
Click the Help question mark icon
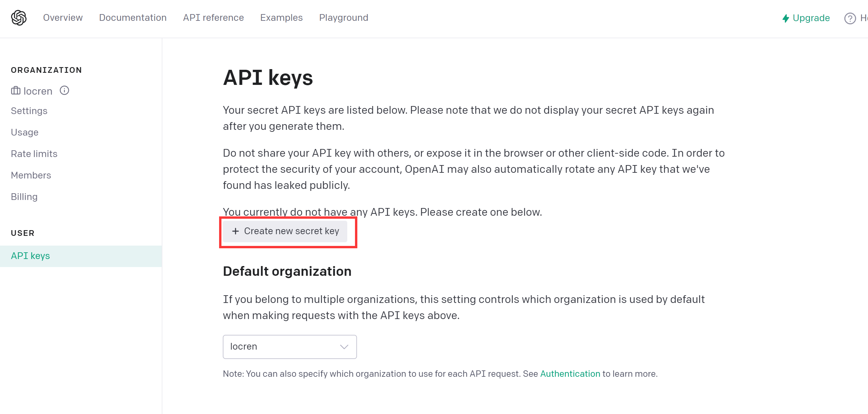pos(850,18)
